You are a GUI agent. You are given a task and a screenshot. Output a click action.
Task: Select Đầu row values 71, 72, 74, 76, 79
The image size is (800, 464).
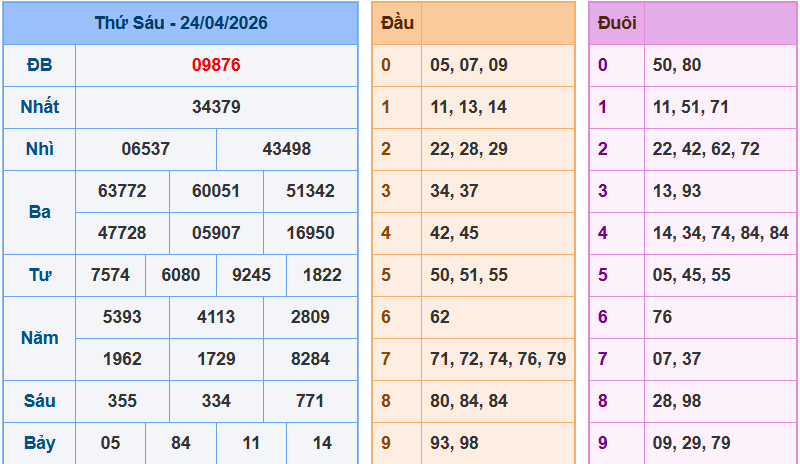[x=498, y=359]
